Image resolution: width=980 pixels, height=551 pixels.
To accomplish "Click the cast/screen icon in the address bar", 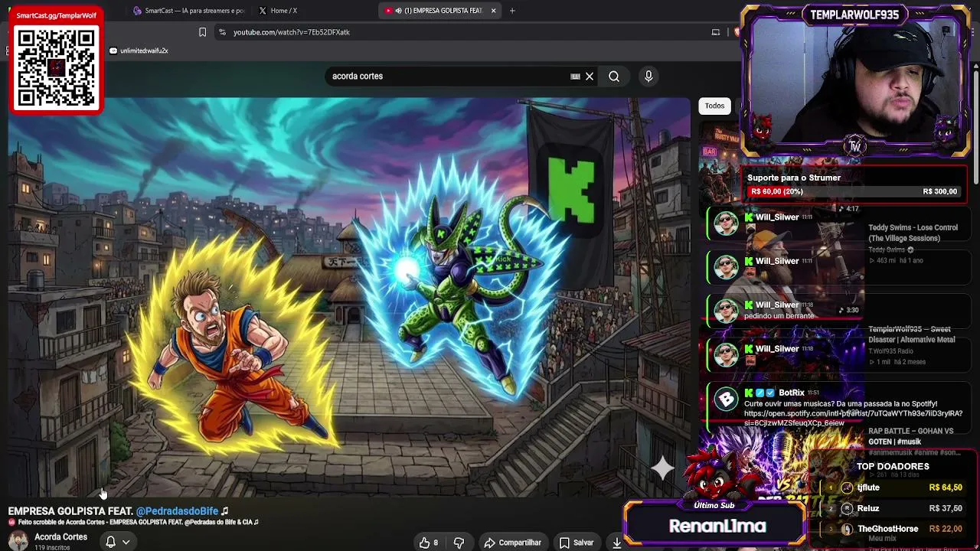I will click(716, 32).
